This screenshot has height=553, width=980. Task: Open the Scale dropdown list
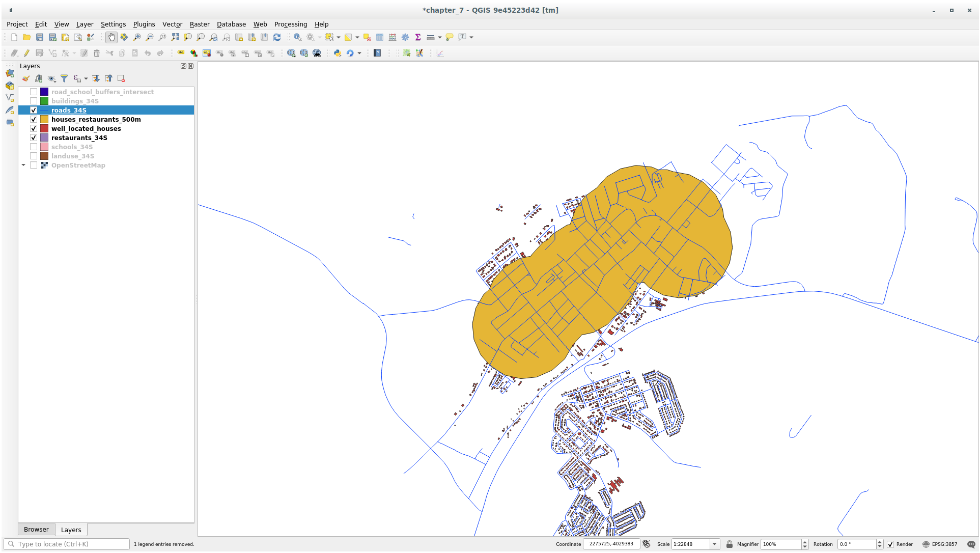pos(714,544)
